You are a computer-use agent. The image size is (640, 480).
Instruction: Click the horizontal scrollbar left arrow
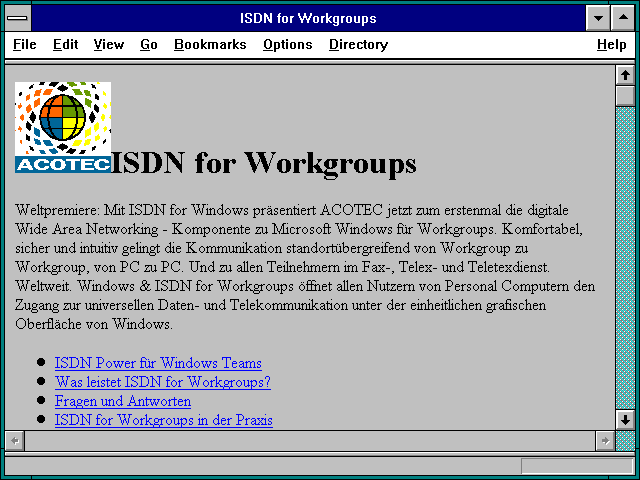click(15, 441)
